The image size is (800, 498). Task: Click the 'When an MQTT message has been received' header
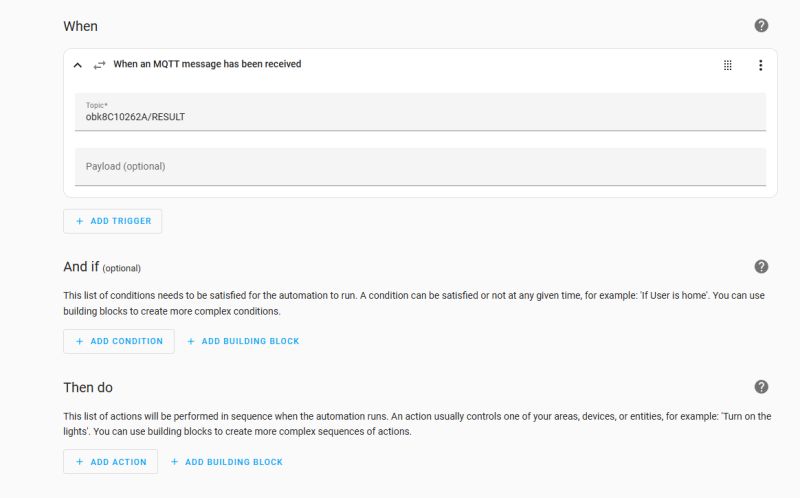click(207, 64)
